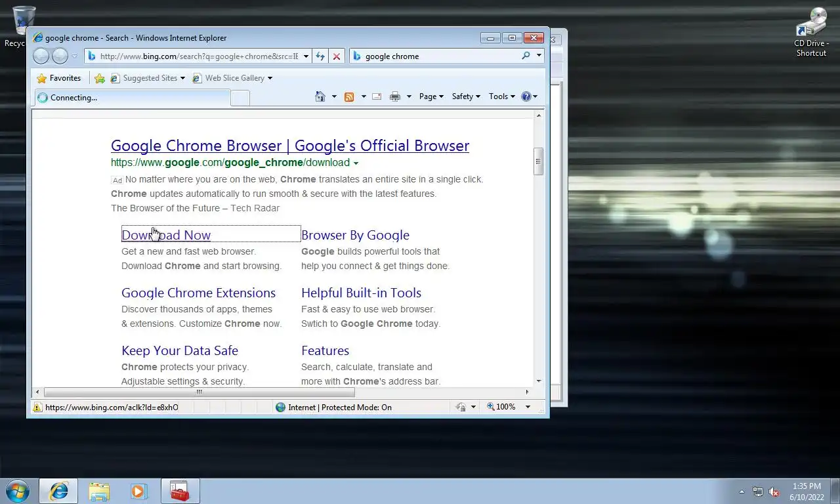Go back with the Back arrow button
Screen dimensions: 840x504
(x=41, y=56)
